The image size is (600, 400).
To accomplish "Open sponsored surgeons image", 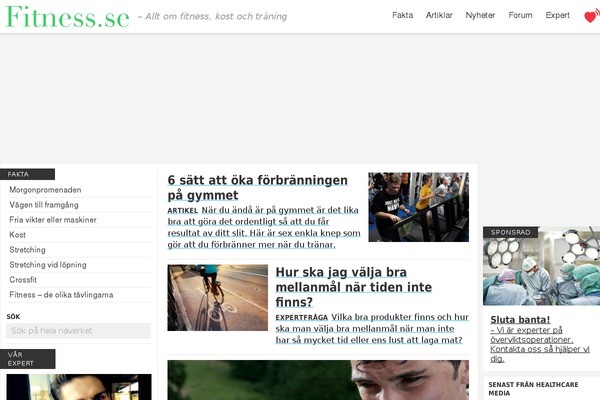I will [541, 266].
